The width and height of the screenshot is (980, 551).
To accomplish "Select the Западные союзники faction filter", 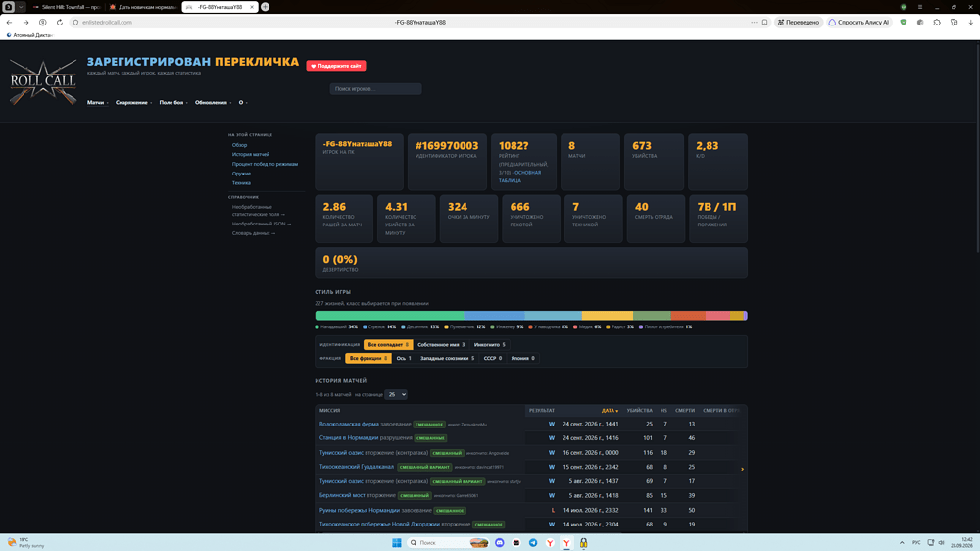I will (447, 359).
